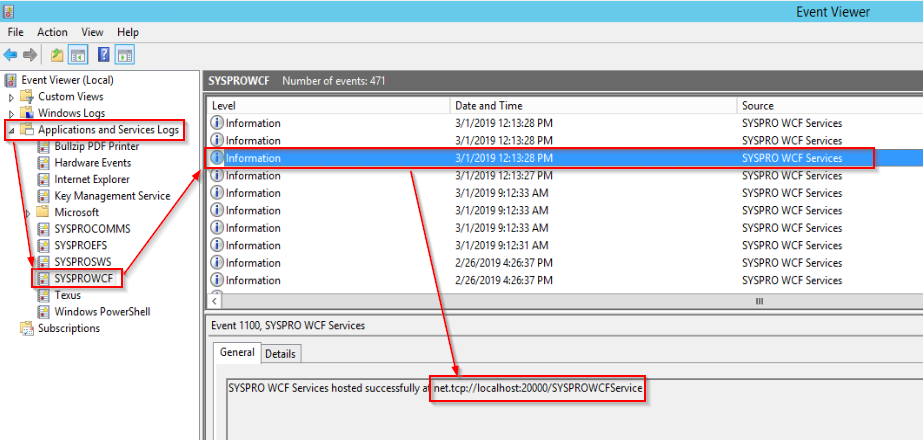Viewport: 923px width, 440px height.
Task: Click the net.tcp://localhost:20000/SYSPROWCFService address text
Action: click(539, 388)
